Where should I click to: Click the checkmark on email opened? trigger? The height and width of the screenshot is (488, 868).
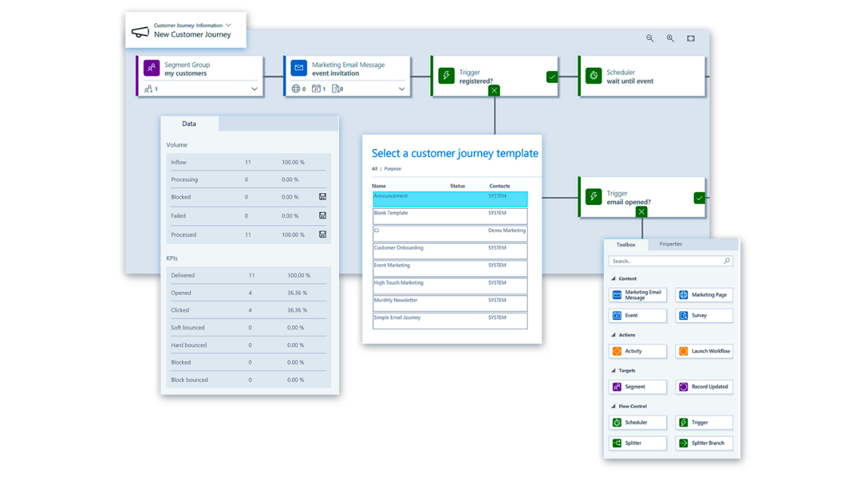coord(699,198)
